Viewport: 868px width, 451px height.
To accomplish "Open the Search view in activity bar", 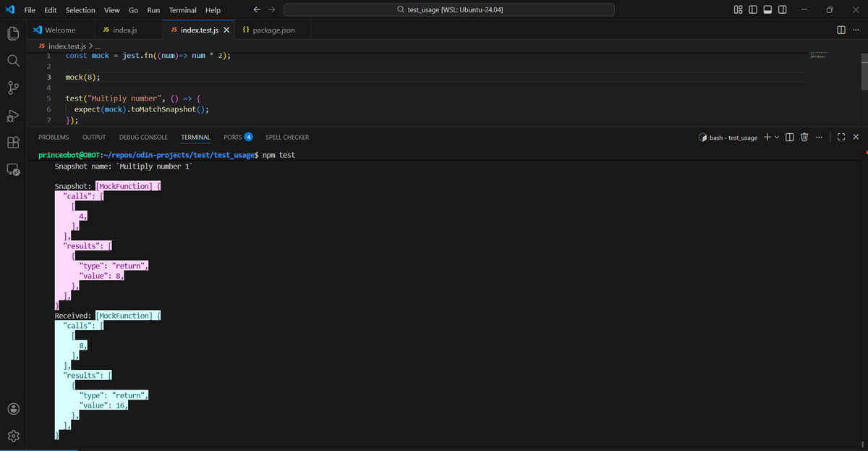I will point(12,61).
